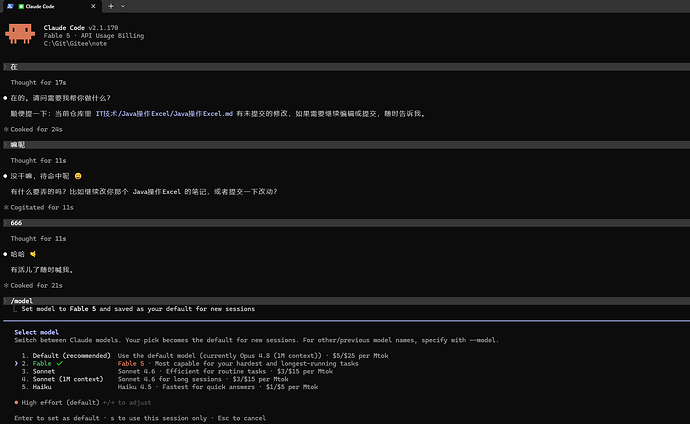
Task: Choose the Haiku model option
Action: (37, 387)
